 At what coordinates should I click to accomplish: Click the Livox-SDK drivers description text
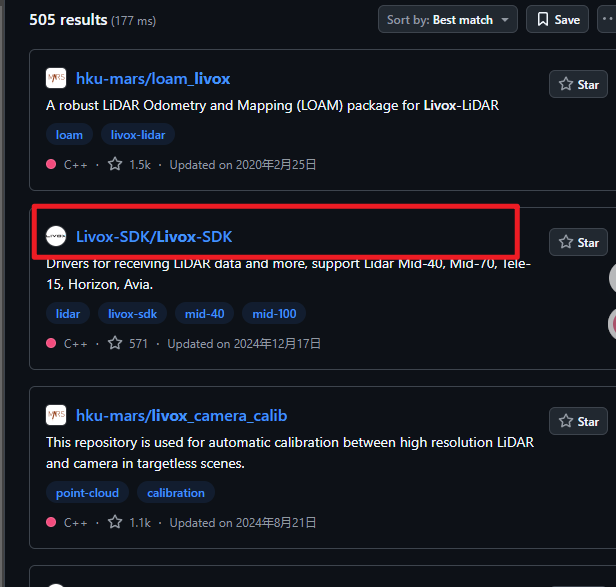pyautogui.click(x=288, y=274)
